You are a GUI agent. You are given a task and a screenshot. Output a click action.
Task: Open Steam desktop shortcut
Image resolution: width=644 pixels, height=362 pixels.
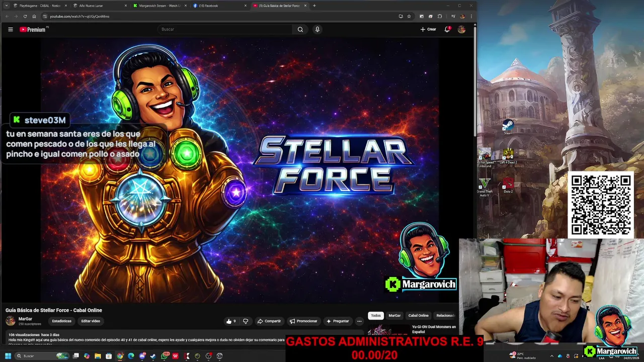(508, 127)
